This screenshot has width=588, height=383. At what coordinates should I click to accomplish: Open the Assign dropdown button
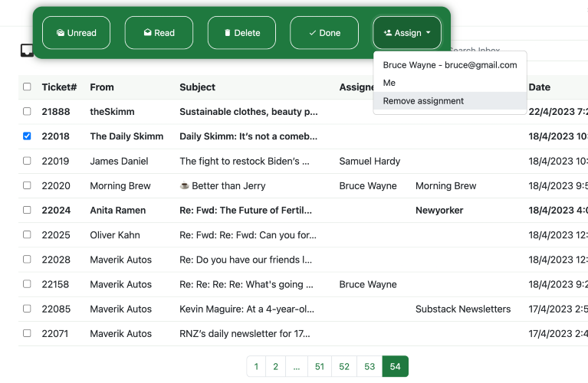(407, 33)
